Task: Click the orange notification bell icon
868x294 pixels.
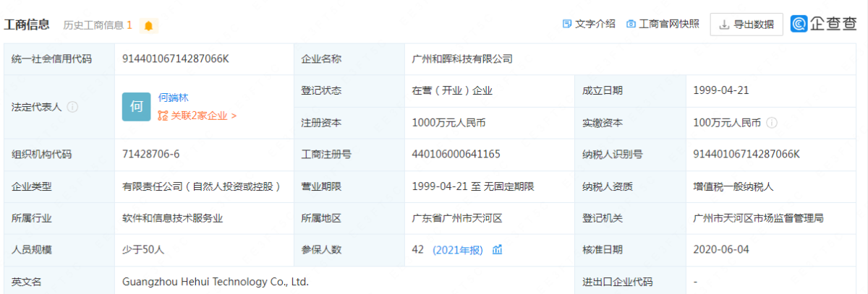Action: (148, 26)
